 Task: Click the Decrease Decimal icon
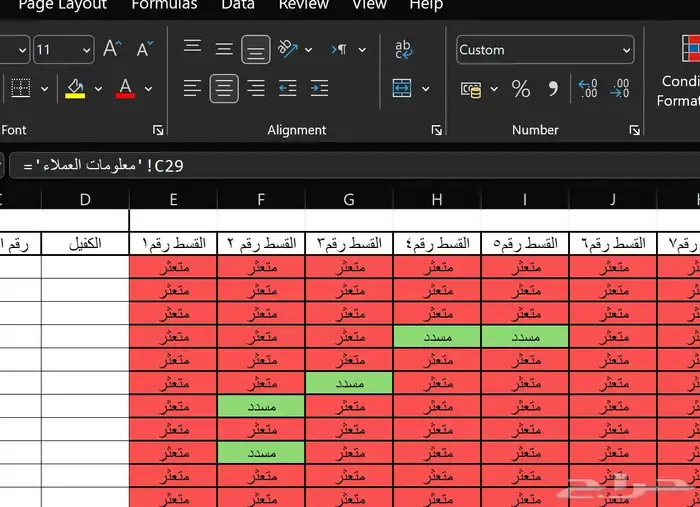pos(620,88)
